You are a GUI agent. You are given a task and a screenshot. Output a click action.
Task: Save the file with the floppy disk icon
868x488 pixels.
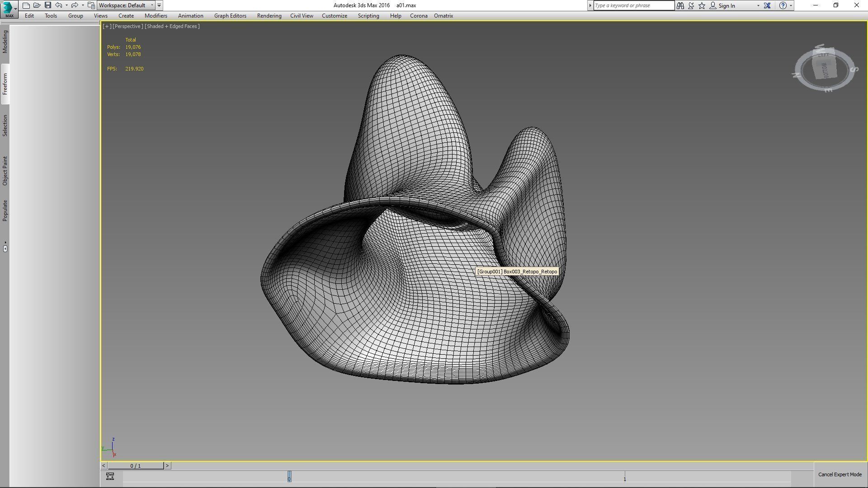coord(47,5)
